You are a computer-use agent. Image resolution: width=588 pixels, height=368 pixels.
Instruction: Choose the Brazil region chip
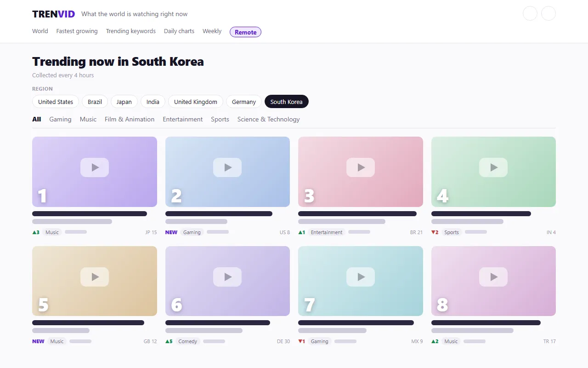tap(95, 102)
